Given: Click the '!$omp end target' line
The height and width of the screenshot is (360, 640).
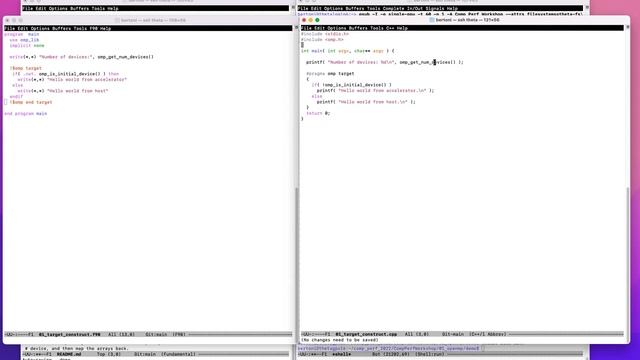Looking at the screenshot, I should click(x=31, y=102).
